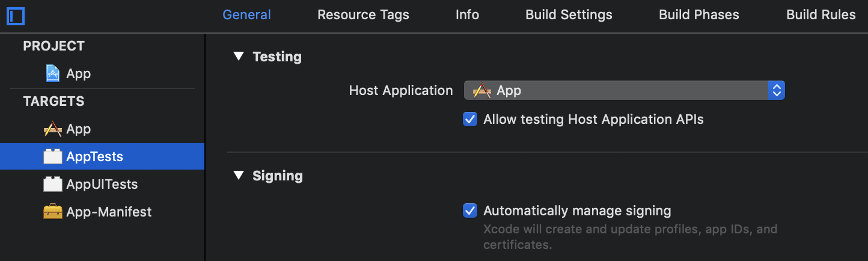Click the AppUITests bundle icon
This screenshot has height=261, width=868.
53,184
